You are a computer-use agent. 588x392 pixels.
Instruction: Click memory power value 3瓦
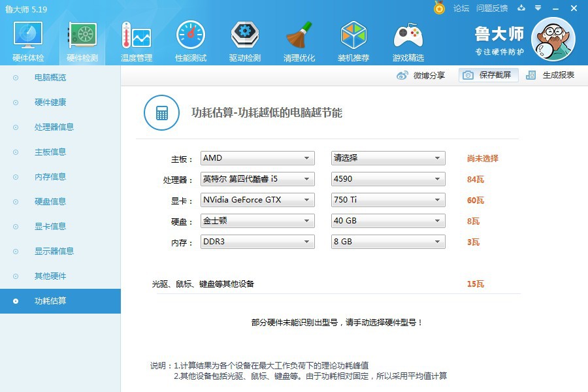[x=473, y=242]
